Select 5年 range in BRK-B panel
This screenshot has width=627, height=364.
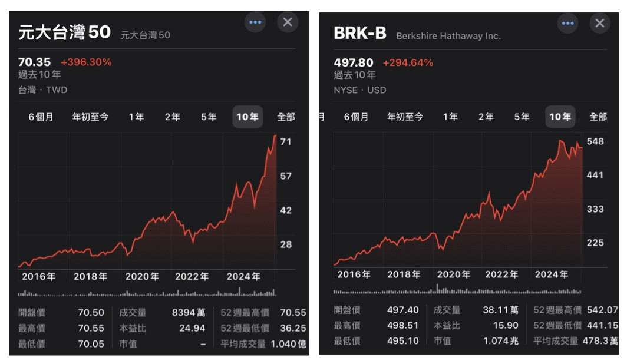[x=522, y=117]
